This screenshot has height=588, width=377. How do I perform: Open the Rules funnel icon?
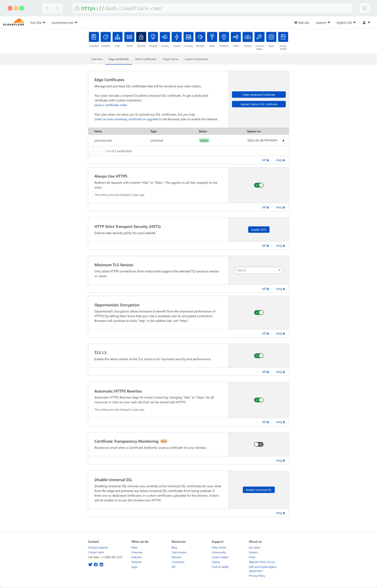(212, 37)
